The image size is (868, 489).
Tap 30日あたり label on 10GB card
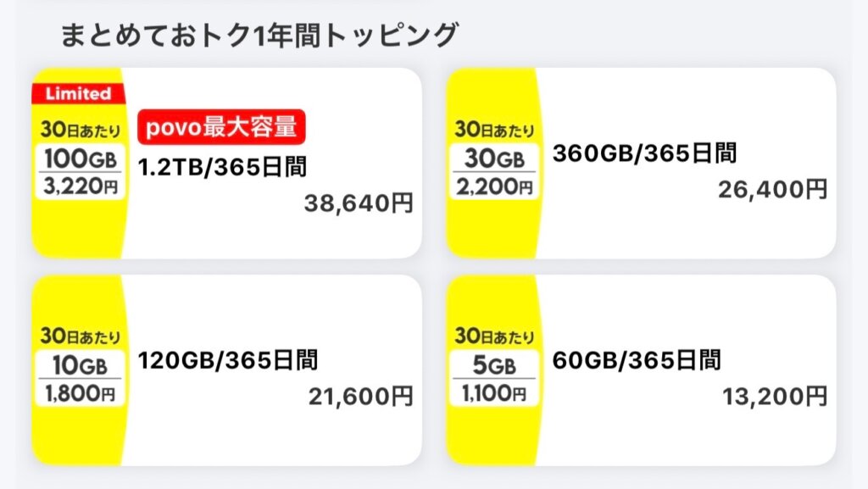click(x=81, y=336)
